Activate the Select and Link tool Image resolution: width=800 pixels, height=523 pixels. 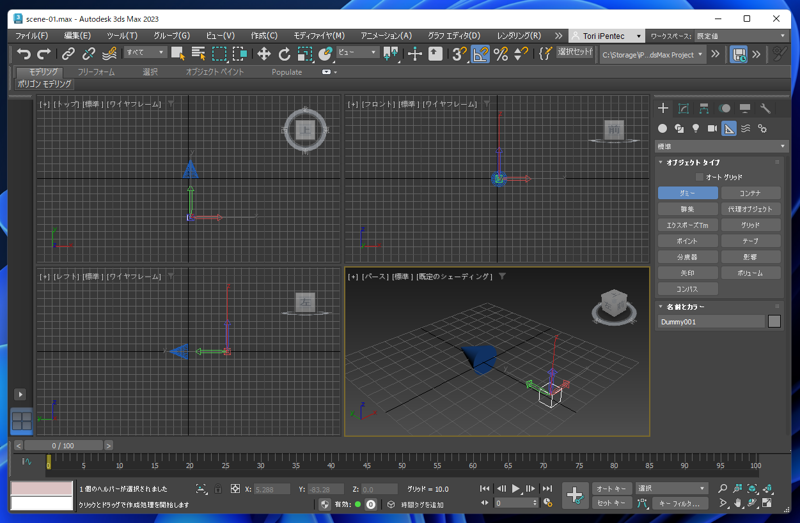(x=68, y=54)
